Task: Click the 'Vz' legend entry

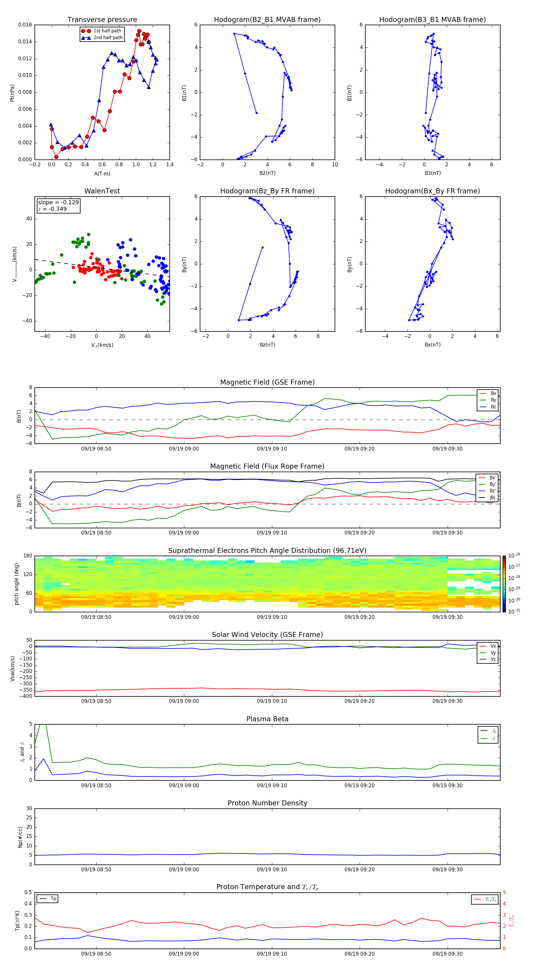Action: coord(488,659)
